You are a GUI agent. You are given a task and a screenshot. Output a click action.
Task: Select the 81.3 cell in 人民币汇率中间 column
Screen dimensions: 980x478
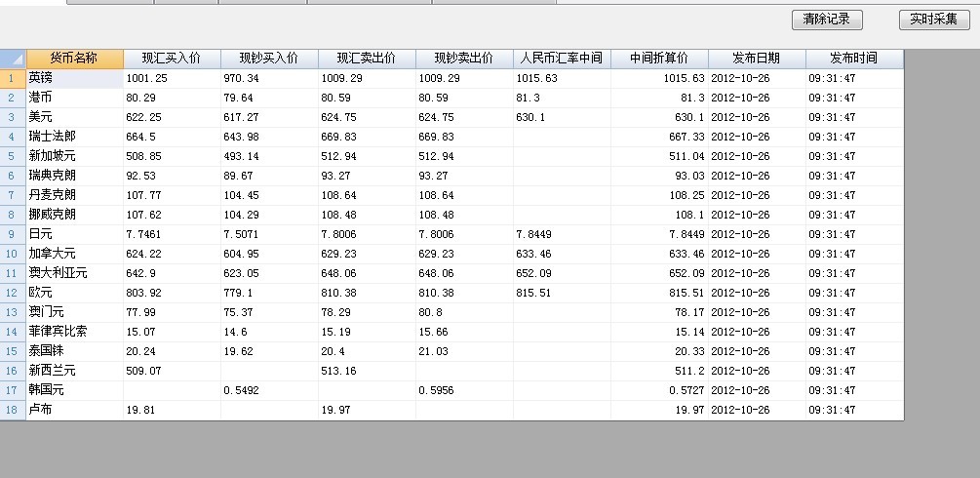coord(562,98)
